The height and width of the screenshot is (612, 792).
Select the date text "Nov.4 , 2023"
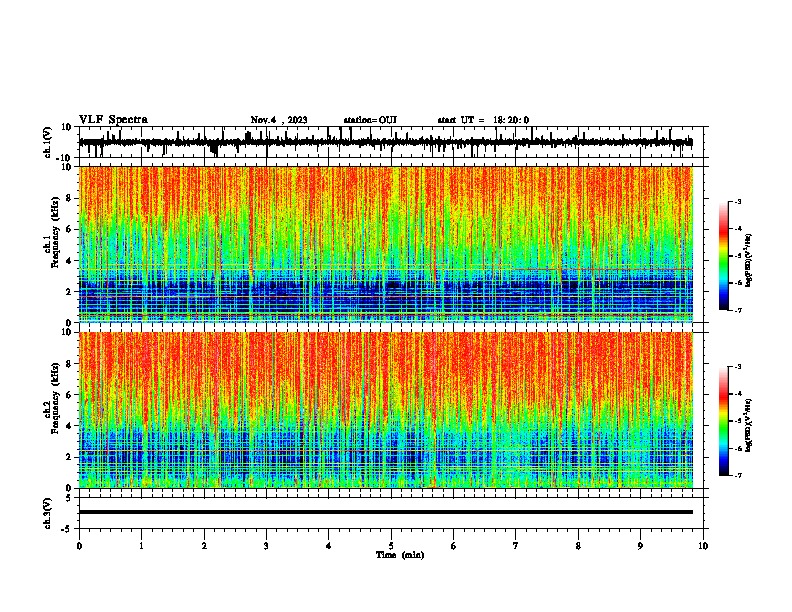point(279,120)
